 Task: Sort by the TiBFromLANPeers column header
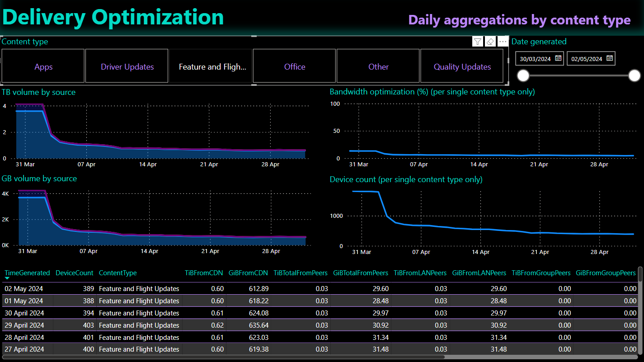tap(420, 273)
